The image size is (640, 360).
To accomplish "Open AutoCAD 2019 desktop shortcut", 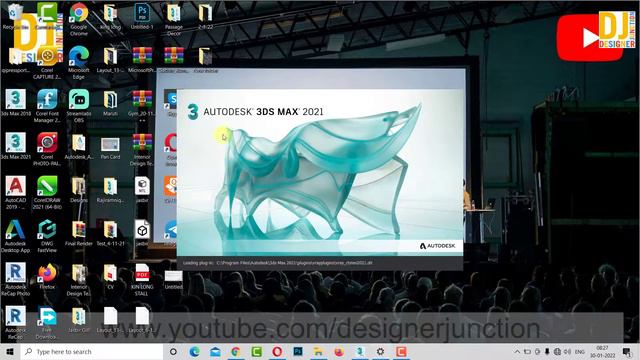I will pyautogui.click(x=16, y=192).
